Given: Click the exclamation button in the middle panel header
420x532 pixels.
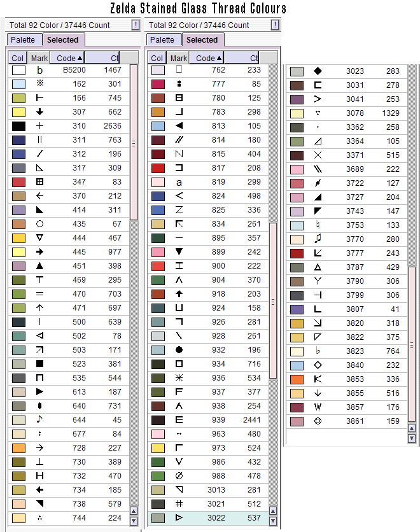Looking at the screenshot, I should pos(274,25).
